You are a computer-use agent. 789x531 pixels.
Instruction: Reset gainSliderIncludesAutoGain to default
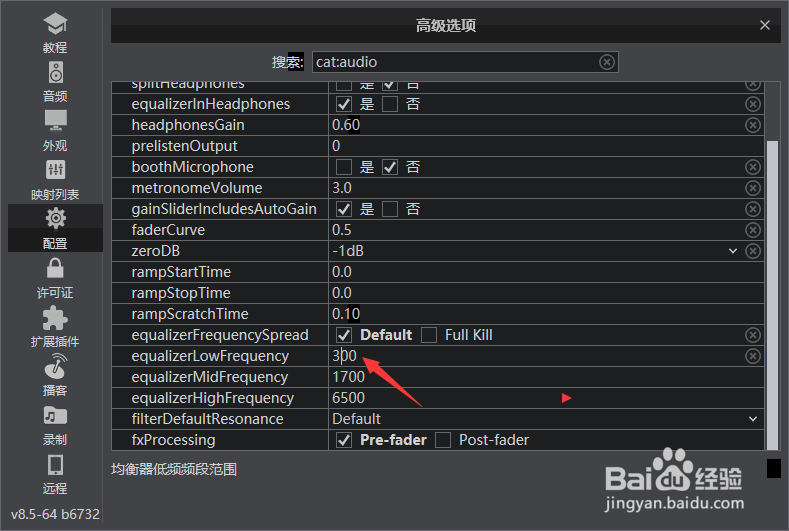click(753, 209)
